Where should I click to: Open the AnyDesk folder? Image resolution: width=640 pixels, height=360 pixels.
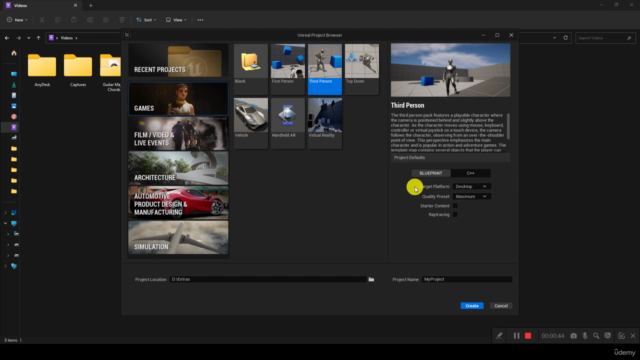point(42,70)
